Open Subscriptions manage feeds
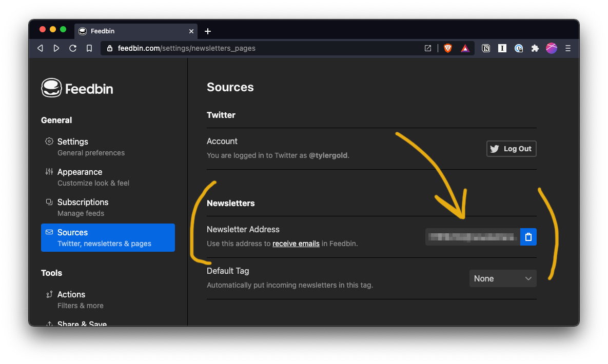This screenshot has height=364, width=608. tap(108, 208)
